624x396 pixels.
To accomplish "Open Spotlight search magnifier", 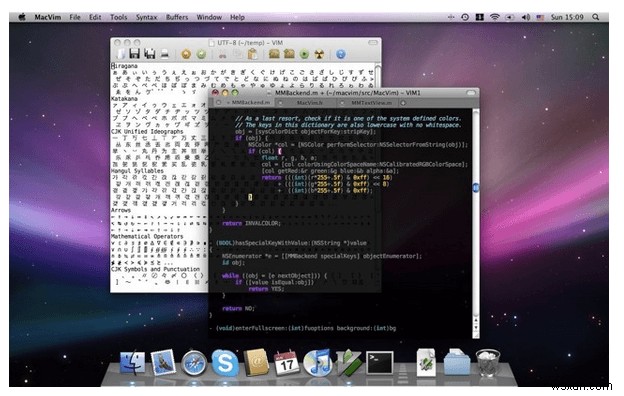I will pos(596,17).
